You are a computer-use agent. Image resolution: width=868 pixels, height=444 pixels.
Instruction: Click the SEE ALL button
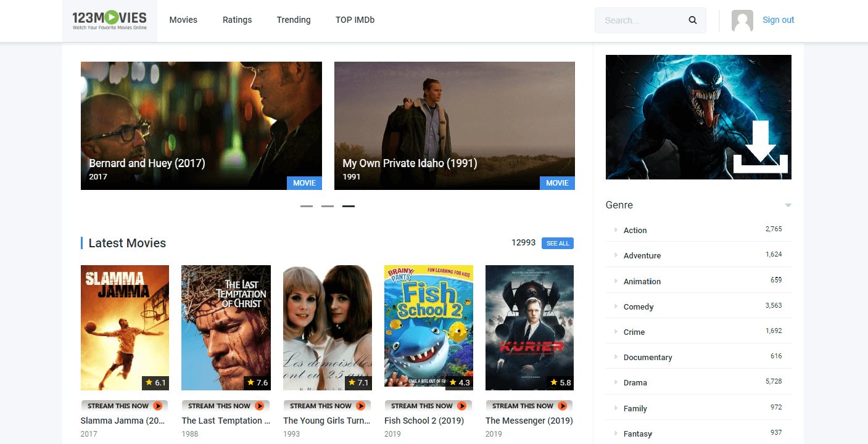coord(558,243)
